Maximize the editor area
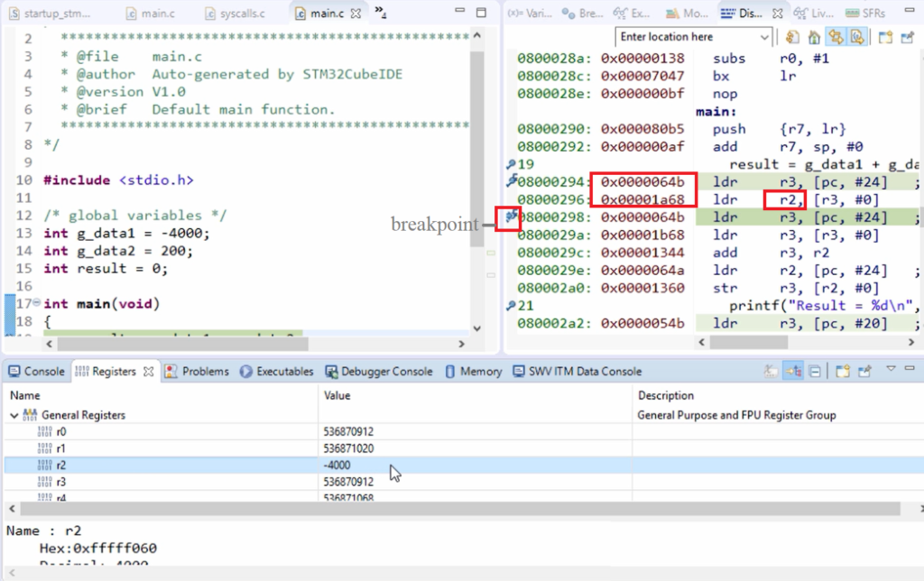 482,13
